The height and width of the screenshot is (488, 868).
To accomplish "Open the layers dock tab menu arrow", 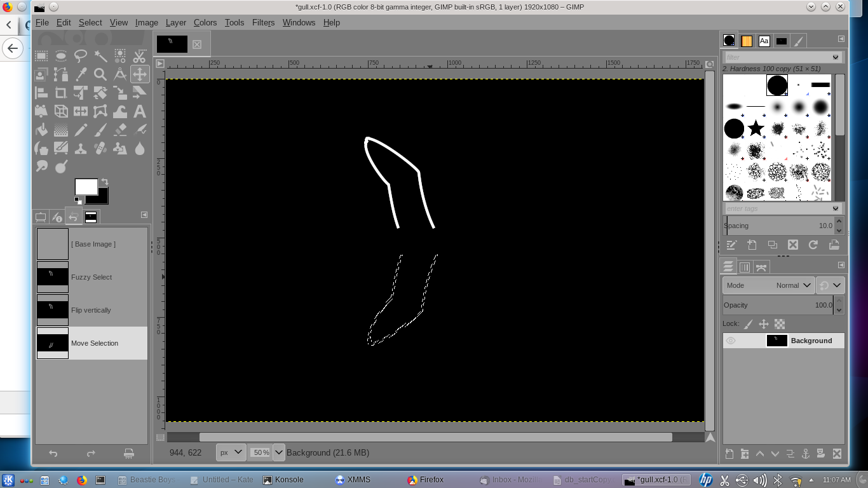I will click(841, 265).
